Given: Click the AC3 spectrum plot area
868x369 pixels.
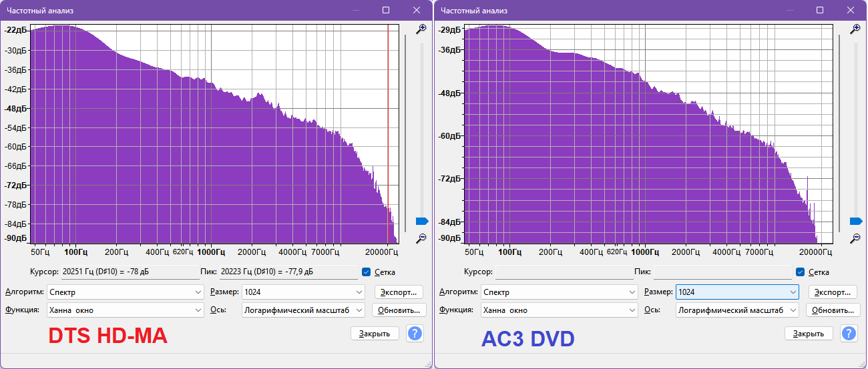Looking at the screenshot, I should 648,133.
